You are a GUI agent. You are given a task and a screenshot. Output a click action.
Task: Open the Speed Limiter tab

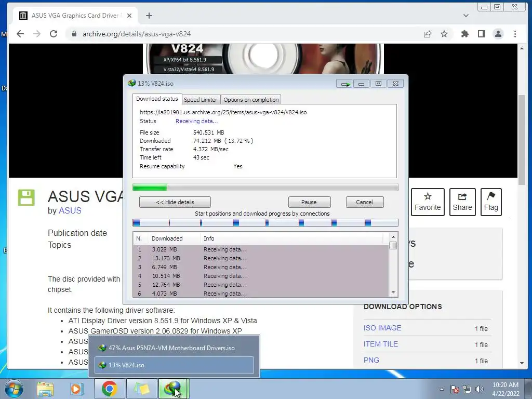(201, 100)
